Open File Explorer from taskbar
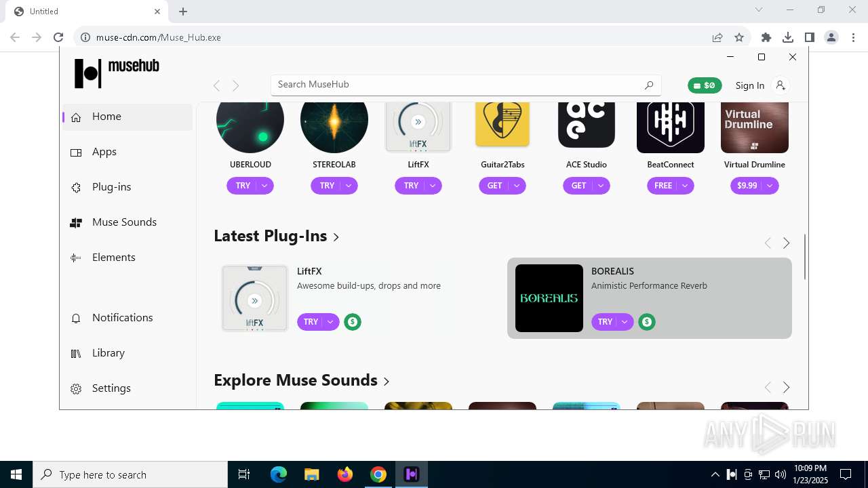This screenshot has width=868, height=488. [x=311, y=474]
